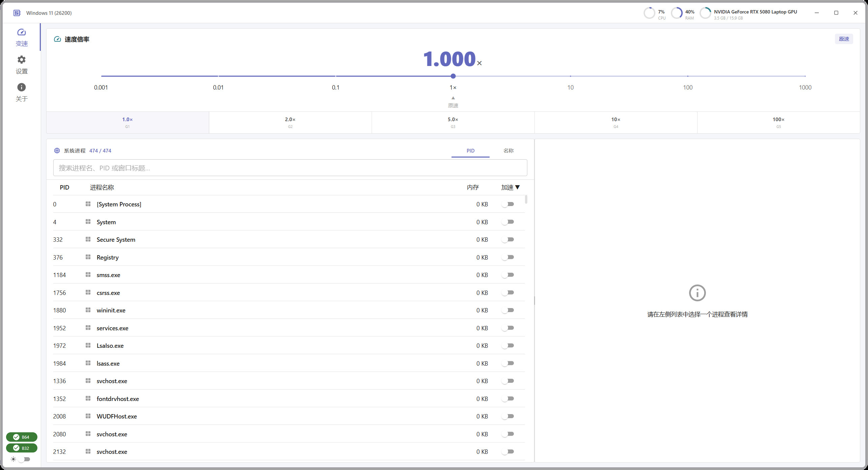Click the RAM usage ring indicator
The height and width of the screenshot is (470, 868).
click(x=677, y=13)
